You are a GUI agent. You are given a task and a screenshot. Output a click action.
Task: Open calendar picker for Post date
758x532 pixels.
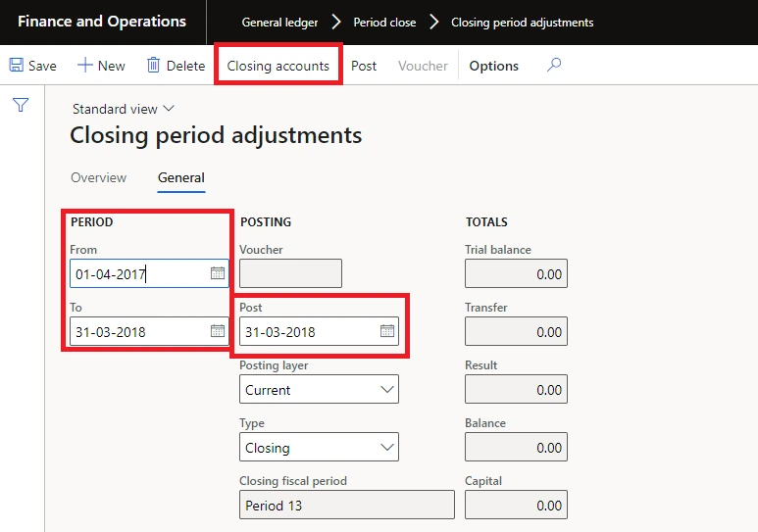tap(387, 331)
